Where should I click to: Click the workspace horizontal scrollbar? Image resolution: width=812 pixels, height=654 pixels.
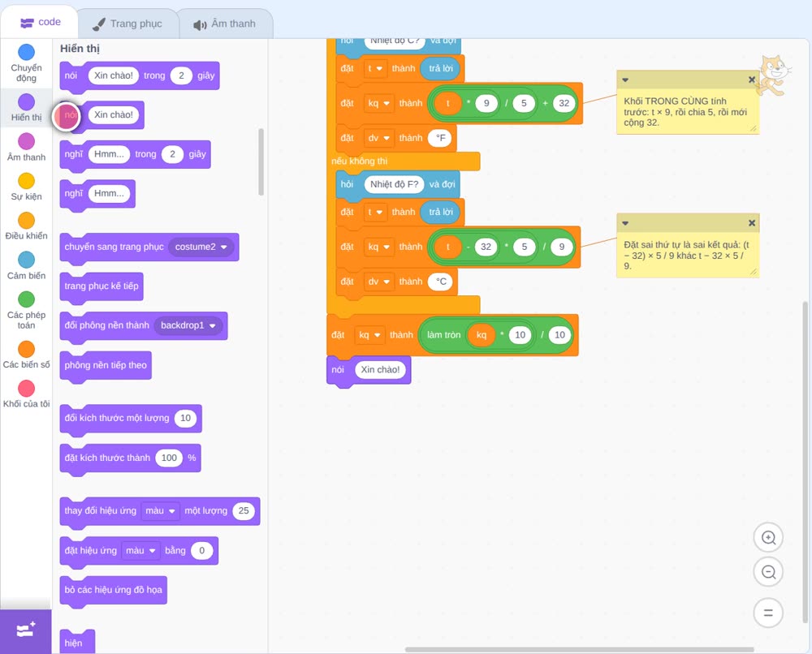pyautogui.click(x=579, y=649)
